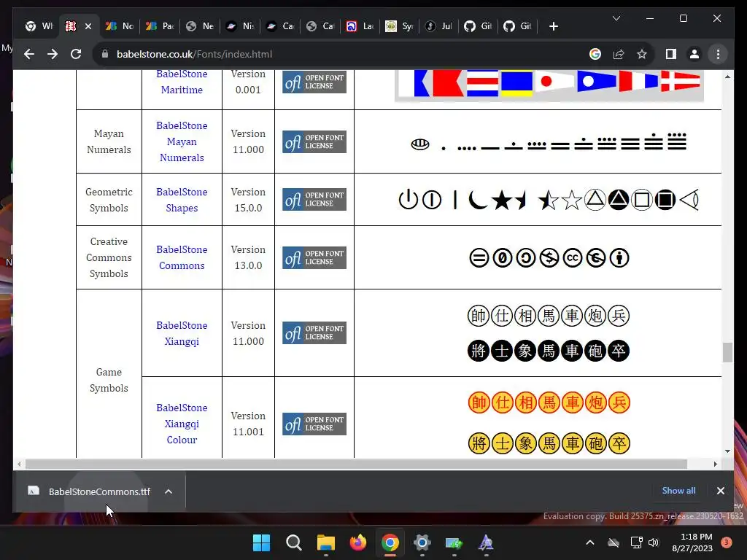Switch to the 'Syr' tab
Screen dimensions: 747x560
click(399, 26)
